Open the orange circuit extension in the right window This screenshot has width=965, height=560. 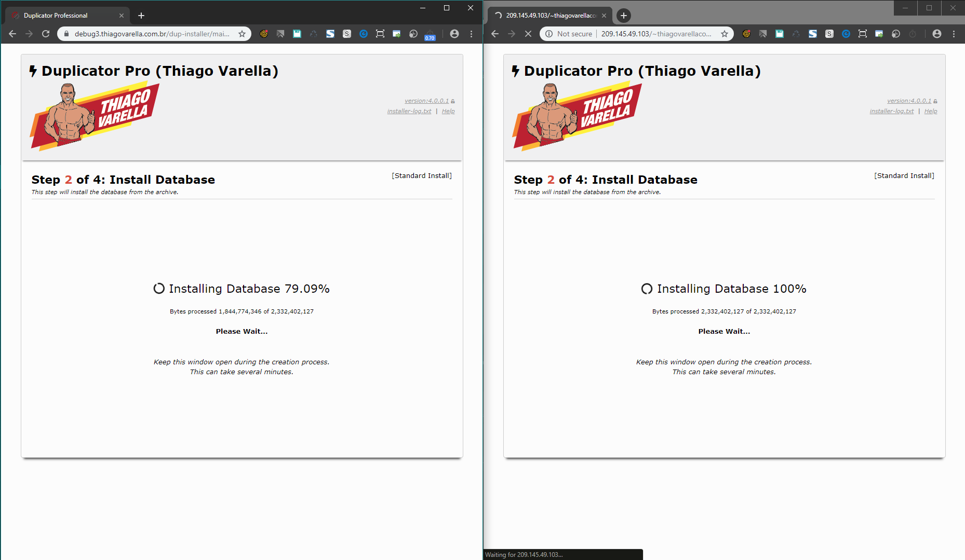coord(746,34)
